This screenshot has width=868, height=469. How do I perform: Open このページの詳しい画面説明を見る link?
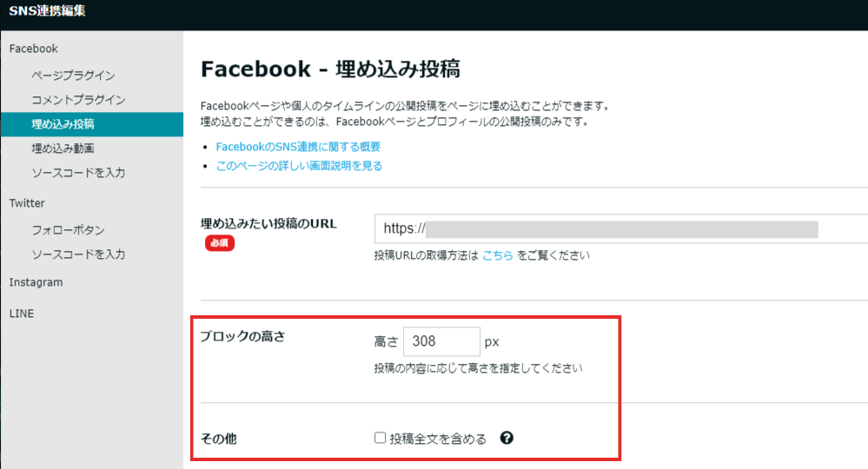coord(299,166)
